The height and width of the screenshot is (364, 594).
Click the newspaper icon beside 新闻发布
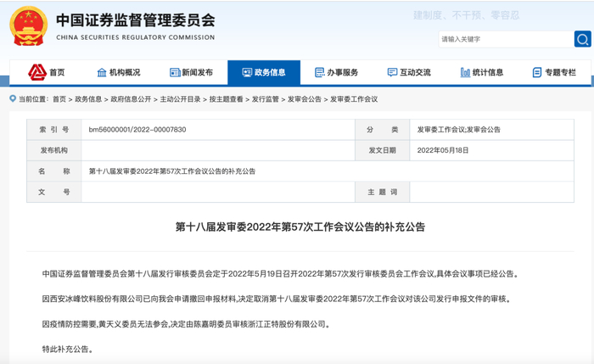tap(175, 73)
